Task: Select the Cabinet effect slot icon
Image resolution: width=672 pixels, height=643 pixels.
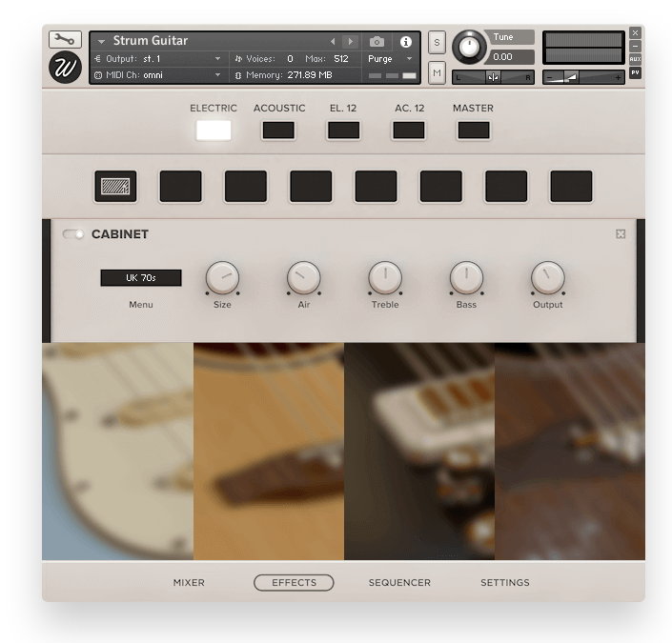Action: [115, 187]
